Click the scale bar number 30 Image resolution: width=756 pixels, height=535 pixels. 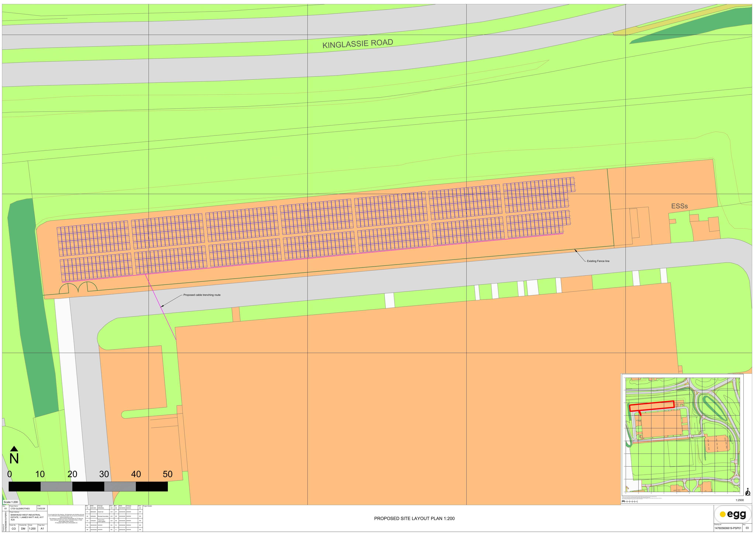point(104,474)
